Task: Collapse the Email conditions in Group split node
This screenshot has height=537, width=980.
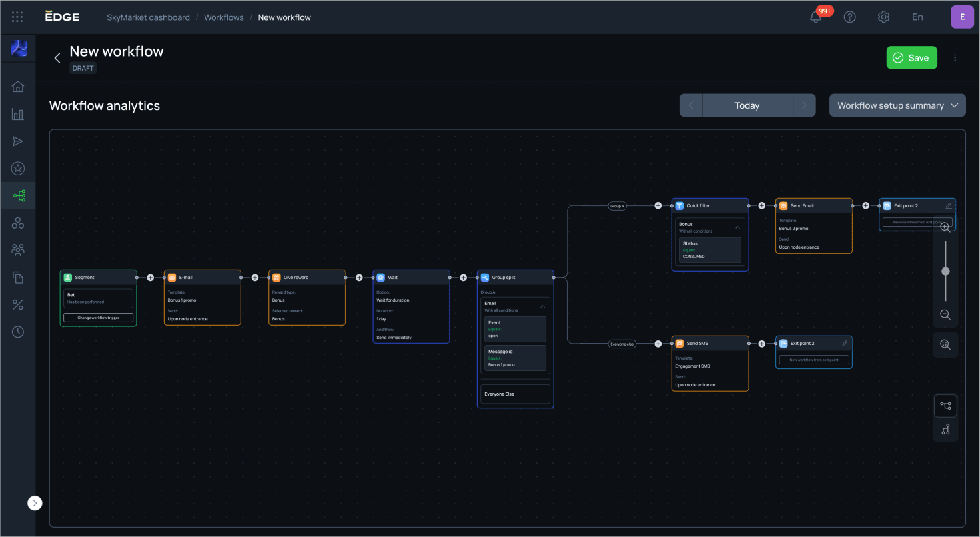Action: click(542, 306)
